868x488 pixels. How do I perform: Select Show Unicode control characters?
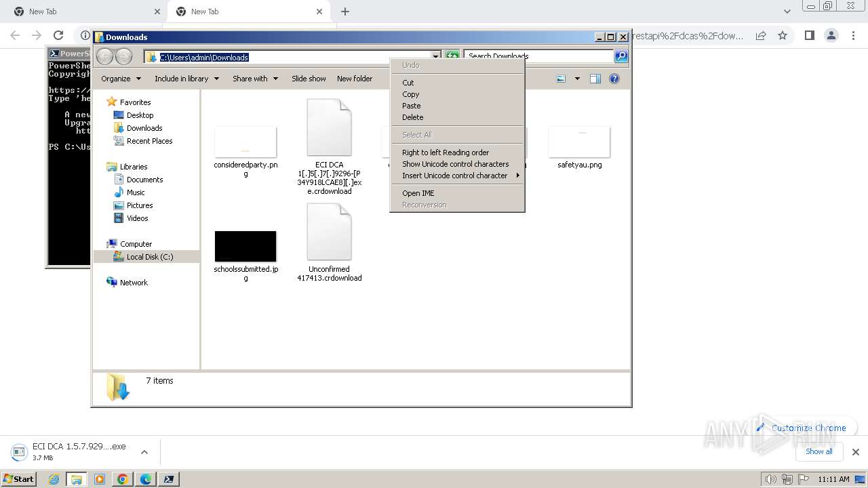coord(457,164)
